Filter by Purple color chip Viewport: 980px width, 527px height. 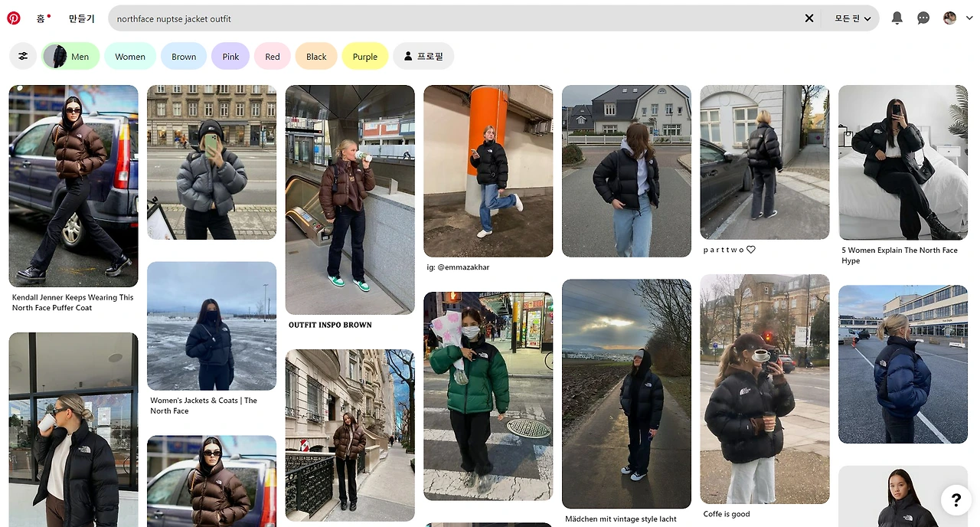[x=365, y=56]
